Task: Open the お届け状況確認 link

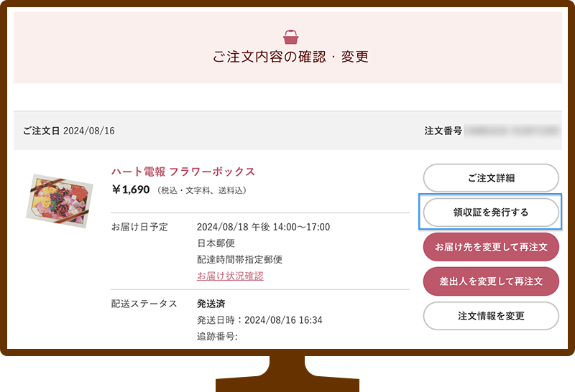Action: [230, 276]
